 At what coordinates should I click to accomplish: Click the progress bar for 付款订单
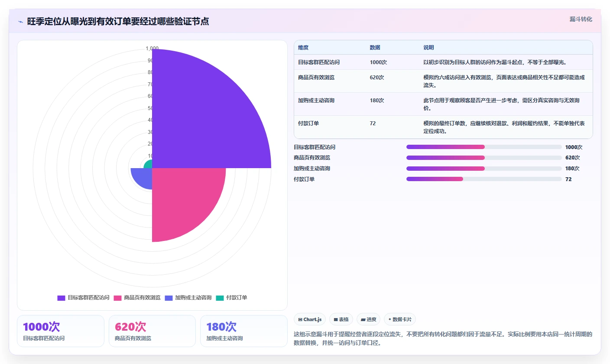pos(484,179)
